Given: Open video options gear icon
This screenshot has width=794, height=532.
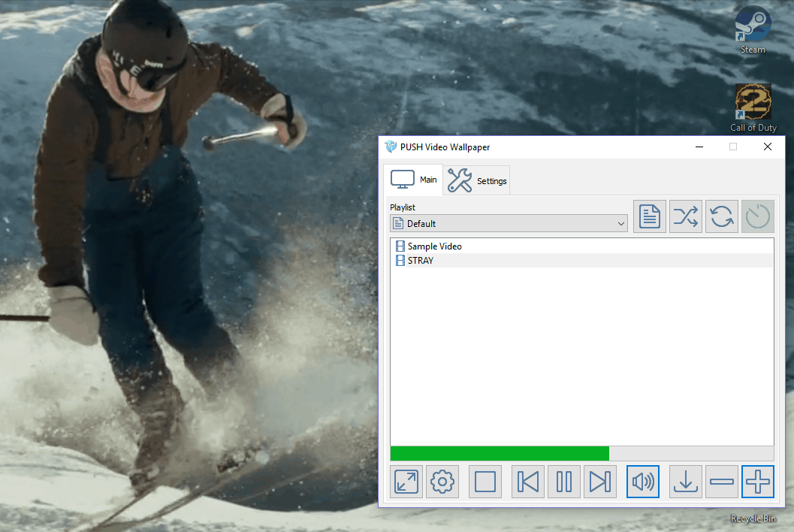Looking at the screenshot, I should click(442, 482).
